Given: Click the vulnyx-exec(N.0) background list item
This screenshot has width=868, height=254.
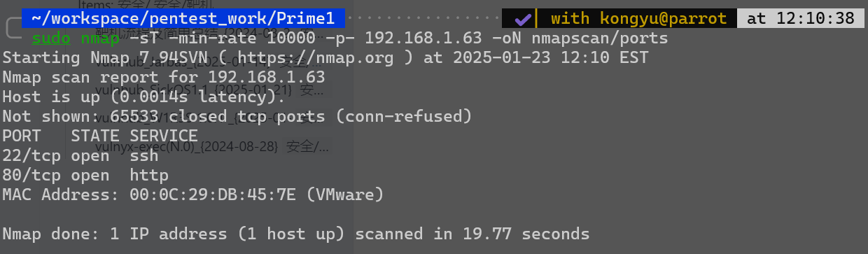Looking at the screenshot, I should 211,146.
